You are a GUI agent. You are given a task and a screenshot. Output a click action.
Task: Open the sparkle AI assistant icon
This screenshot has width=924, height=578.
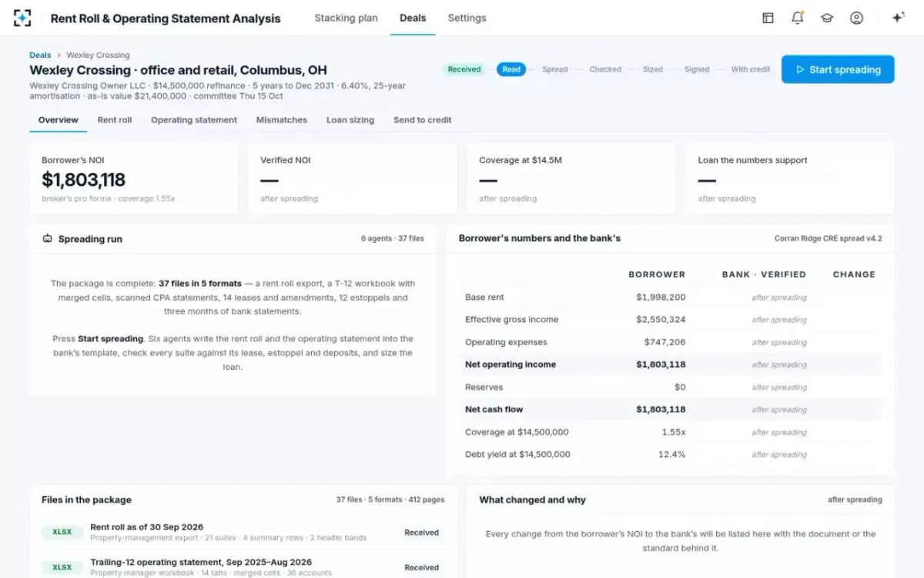pos(898,18)
